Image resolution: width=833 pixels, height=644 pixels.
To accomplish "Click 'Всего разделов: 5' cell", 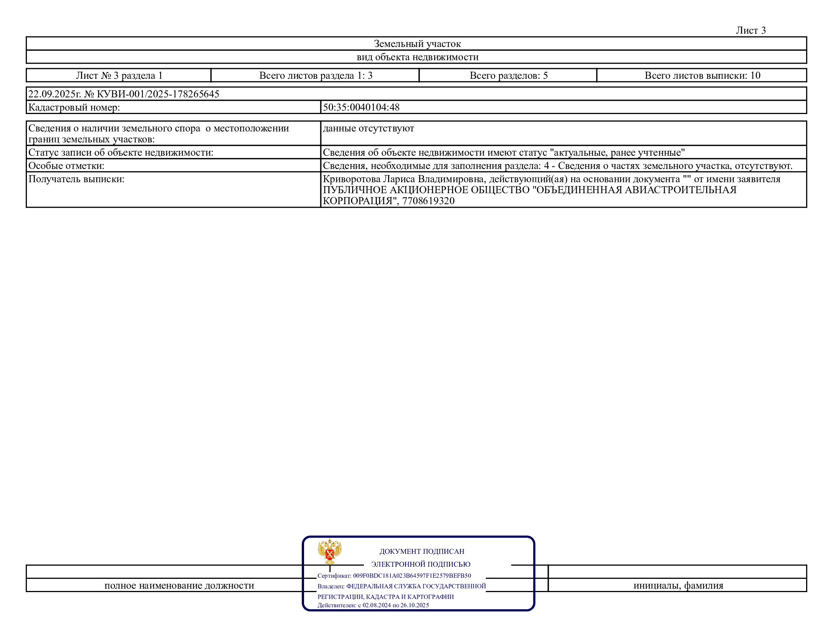I will coord(509,75).
